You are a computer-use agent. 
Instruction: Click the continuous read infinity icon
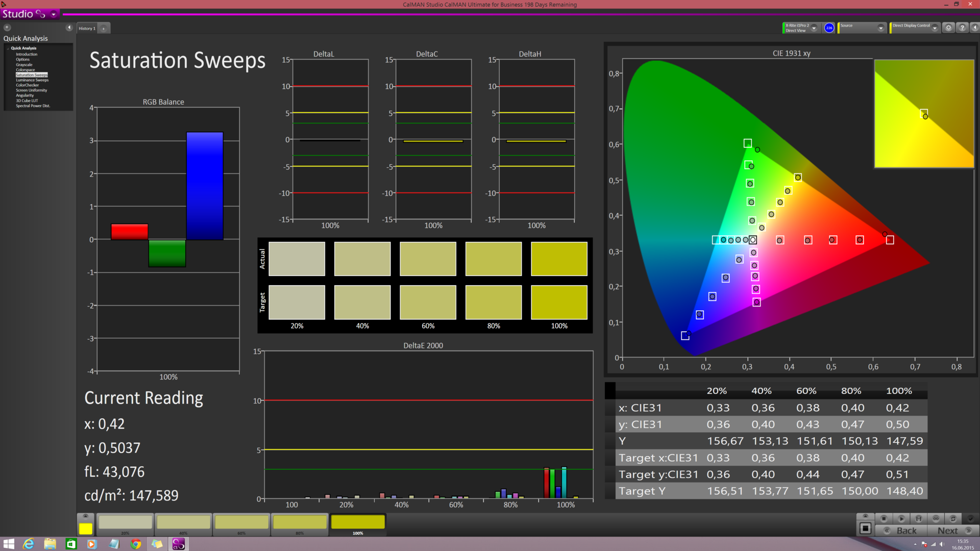pyautogui.click(x=936, y=518)
